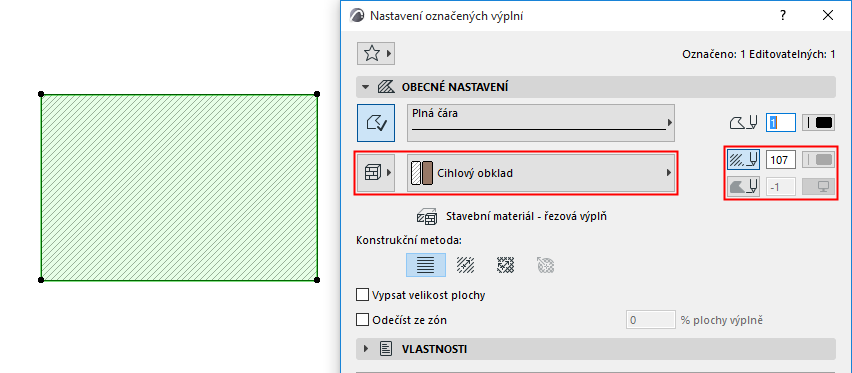Select the rotated fill construction method
The image size is (852, 373).
465,265
